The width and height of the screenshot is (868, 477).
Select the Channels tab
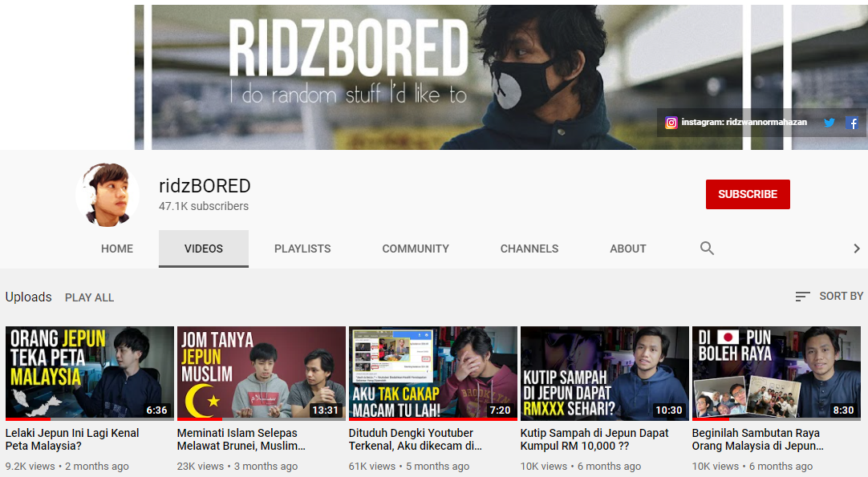(529, 249)
